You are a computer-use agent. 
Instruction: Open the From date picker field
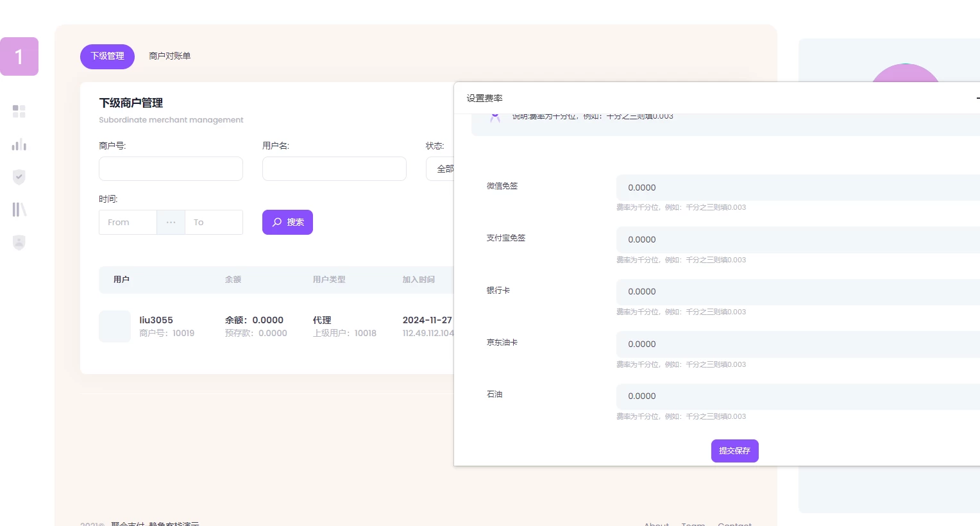[128, 222]
